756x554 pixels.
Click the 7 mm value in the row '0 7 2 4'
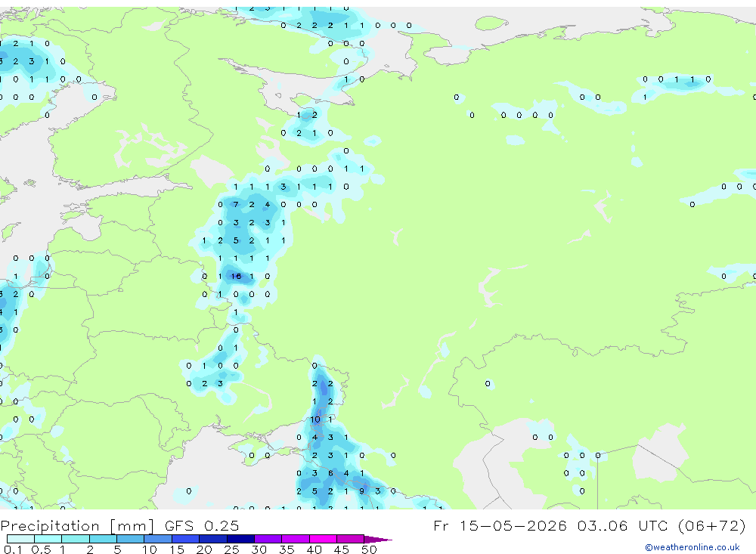pyautogui.click(x=236, y=204)
